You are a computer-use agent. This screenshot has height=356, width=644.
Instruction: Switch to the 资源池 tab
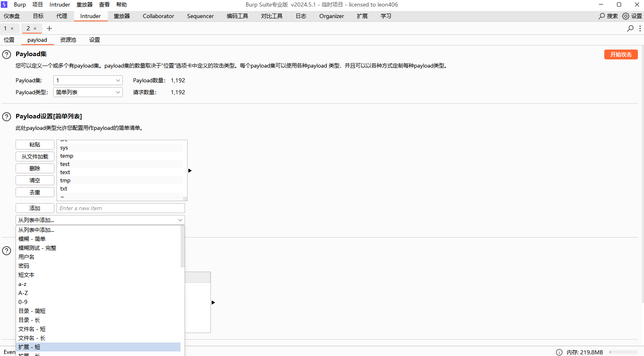68,40
